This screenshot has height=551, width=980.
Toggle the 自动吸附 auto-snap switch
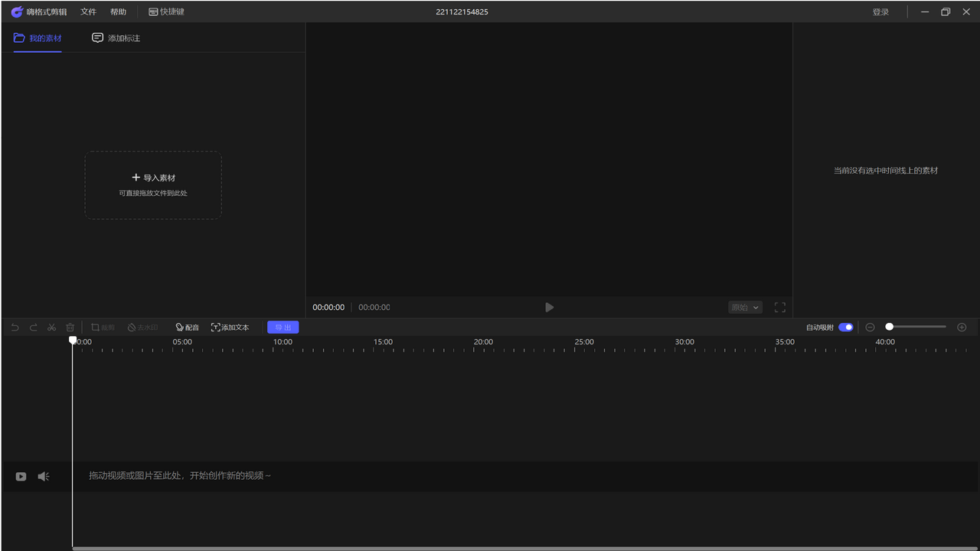(x=845, y=328)
